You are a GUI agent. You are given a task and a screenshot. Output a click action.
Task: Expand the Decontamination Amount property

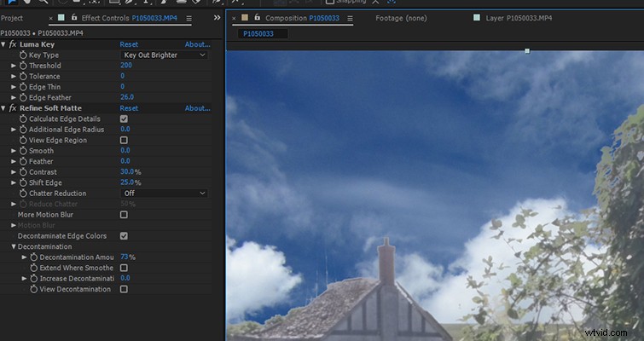[24, 257]
